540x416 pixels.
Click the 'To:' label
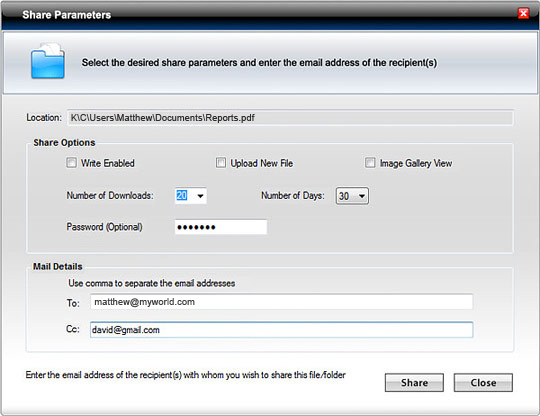(73, 303)
